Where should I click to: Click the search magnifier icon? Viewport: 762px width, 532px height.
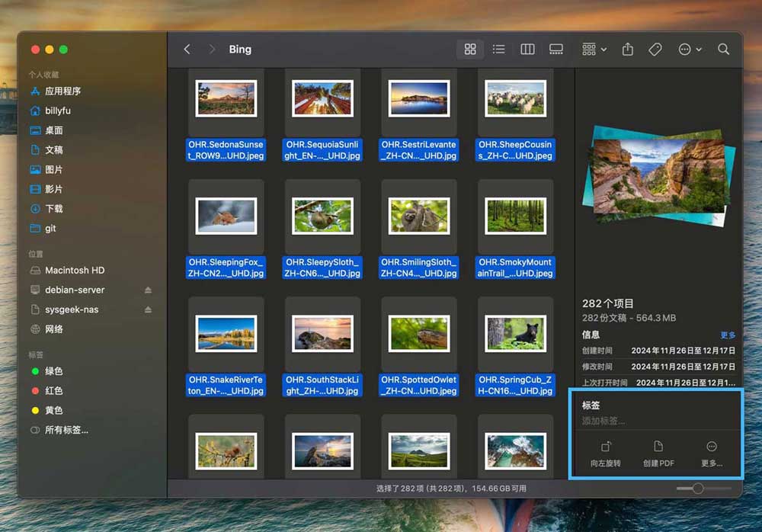723,50
